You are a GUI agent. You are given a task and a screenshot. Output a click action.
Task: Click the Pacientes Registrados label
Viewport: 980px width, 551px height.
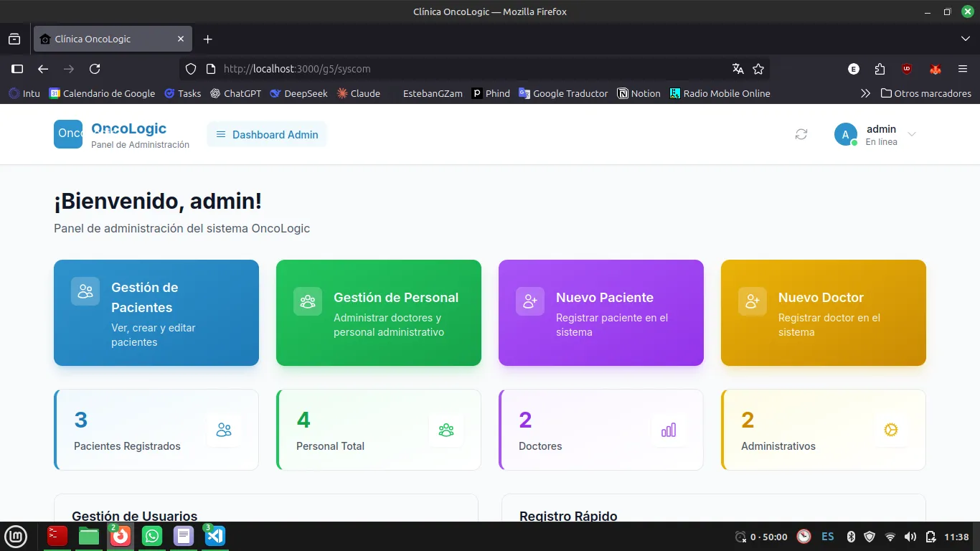pos(127,446)
